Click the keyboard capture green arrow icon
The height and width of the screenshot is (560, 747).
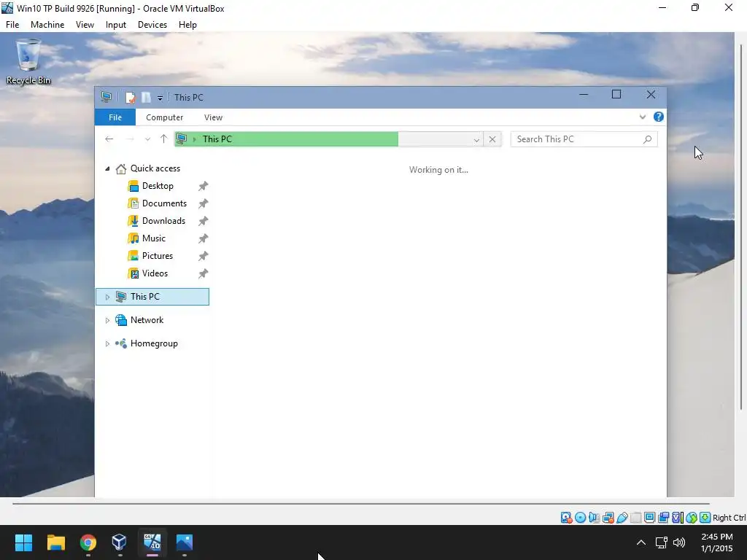click(705, 518)
